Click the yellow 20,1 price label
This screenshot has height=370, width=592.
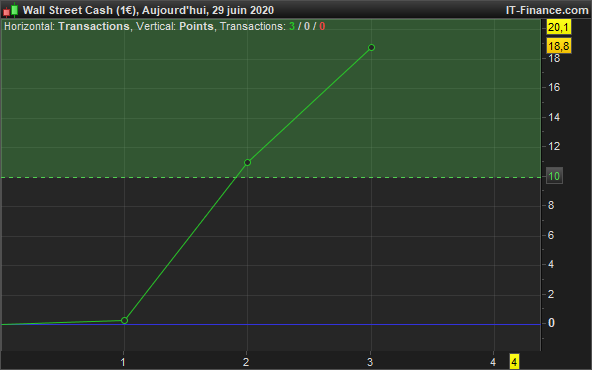point(559,27)
